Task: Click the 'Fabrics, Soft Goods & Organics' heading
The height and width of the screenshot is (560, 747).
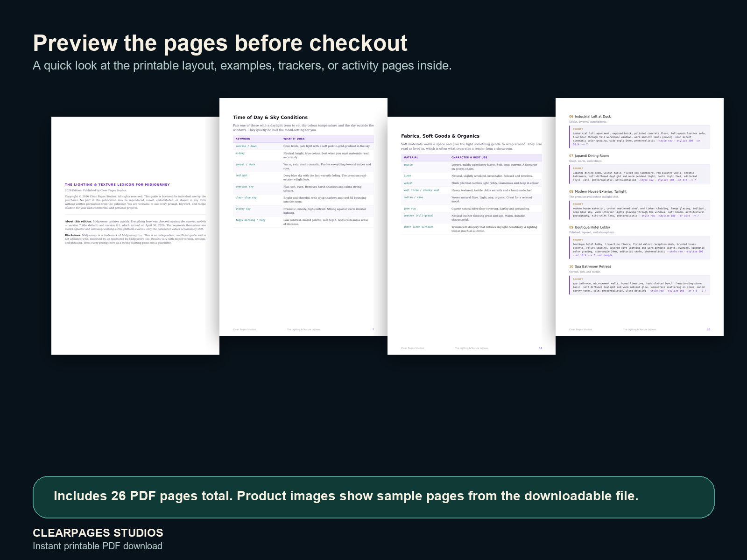Action: click(x=440, y=136)
